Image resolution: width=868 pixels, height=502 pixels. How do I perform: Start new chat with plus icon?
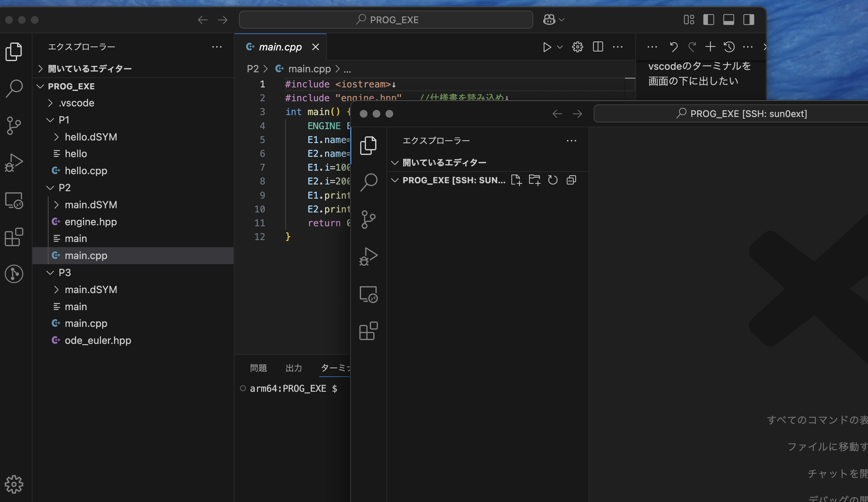710,47
